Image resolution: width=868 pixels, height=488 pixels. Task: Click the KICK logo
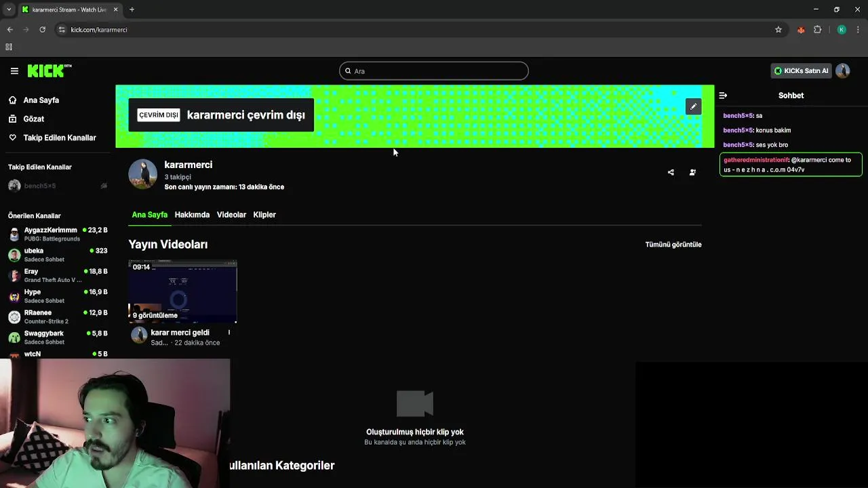point(50,70)
